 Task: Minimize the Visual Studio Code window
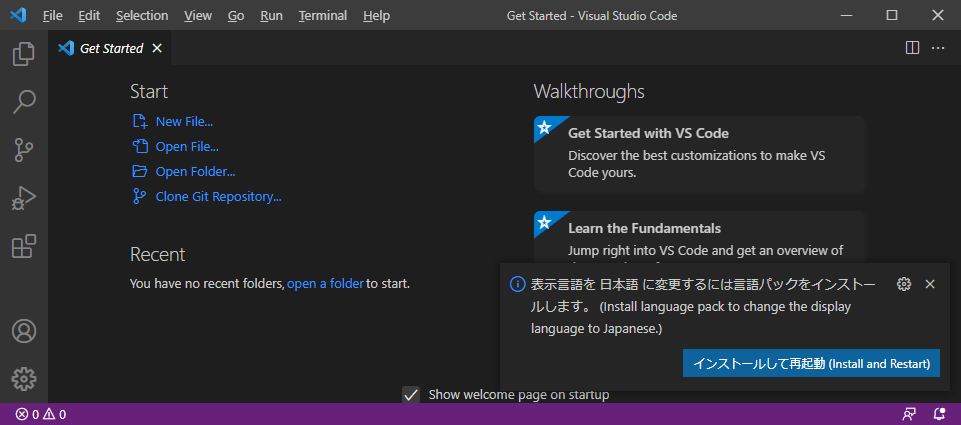[x=846, y=15]
